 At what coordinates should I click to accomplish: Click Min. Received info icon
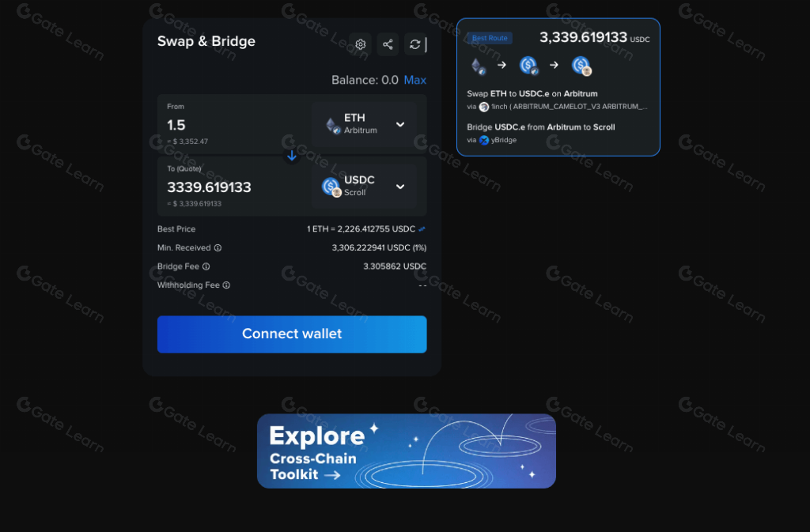218,247
